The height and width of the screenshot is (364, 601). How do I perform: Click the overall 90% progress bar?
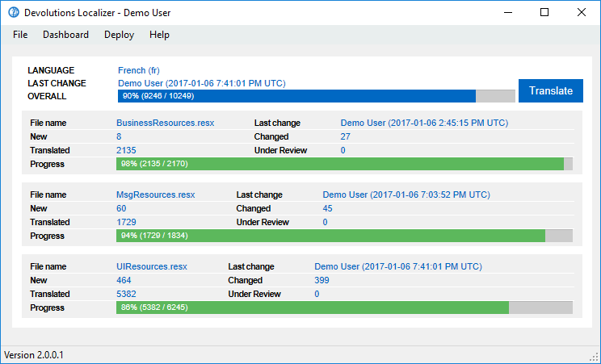pyautogui.click(x=316, y=96)
